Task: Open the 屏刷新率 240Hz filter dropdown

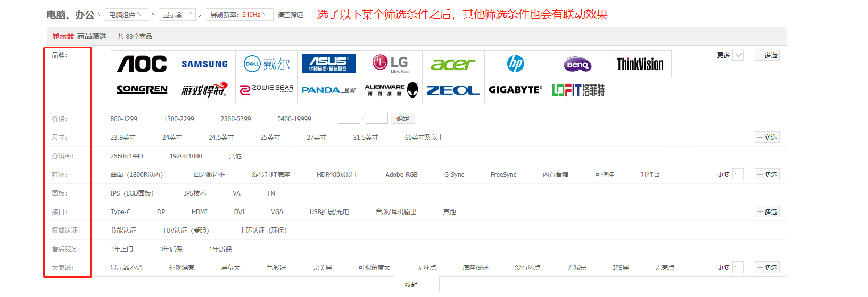Action: [239, 14]
